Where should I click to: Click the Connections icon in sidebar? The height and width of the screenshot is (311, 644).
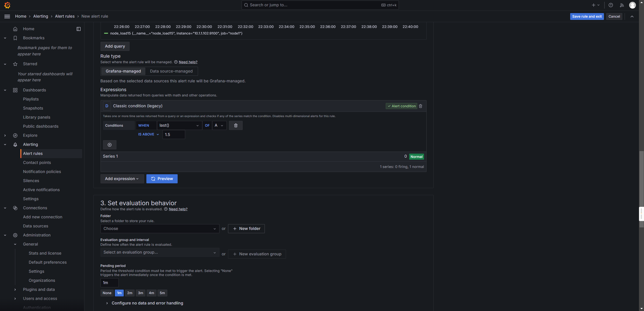tap(15, 208)
